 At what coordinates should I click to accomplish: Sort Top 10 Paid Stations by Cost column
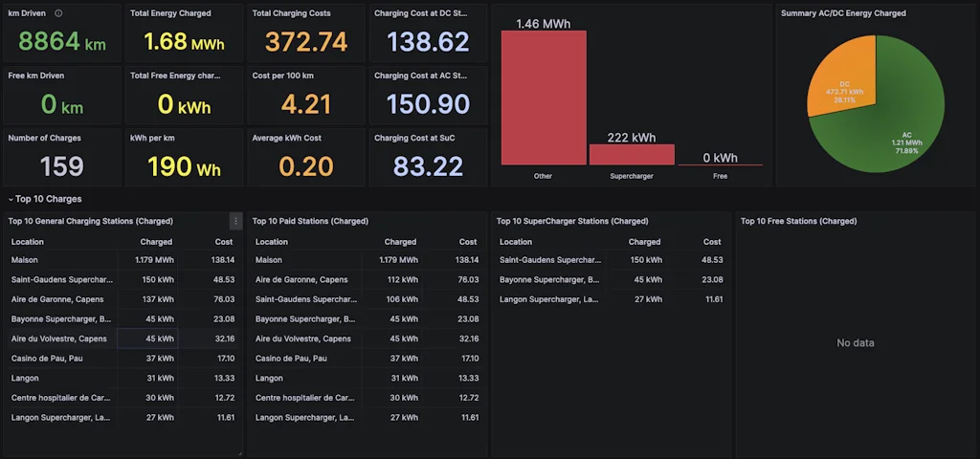coord(467,242)
